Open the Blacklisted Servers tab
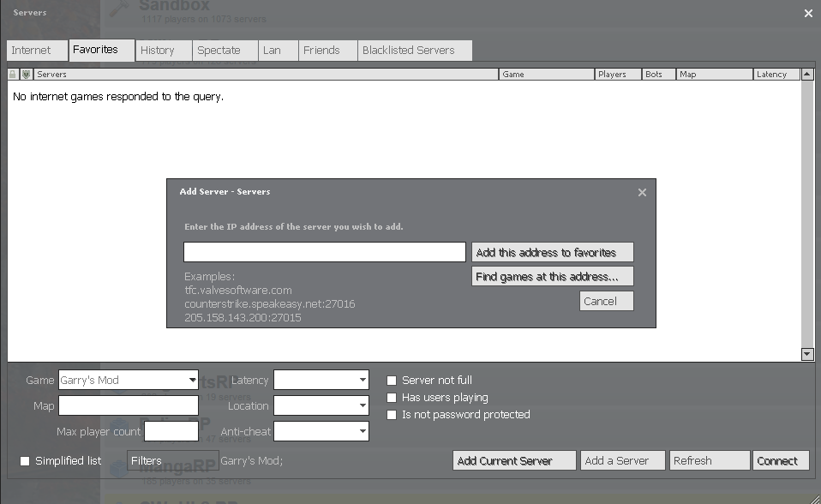Screen dimensions: 821x504 point(415,51)
